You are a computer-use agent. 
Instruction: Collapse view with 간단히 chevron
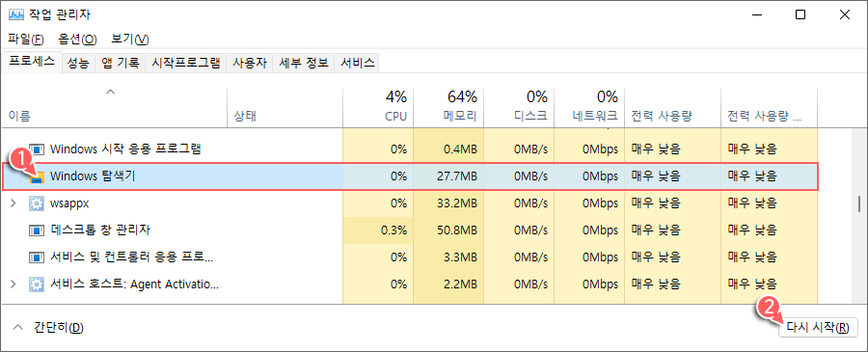coord(18,327)
